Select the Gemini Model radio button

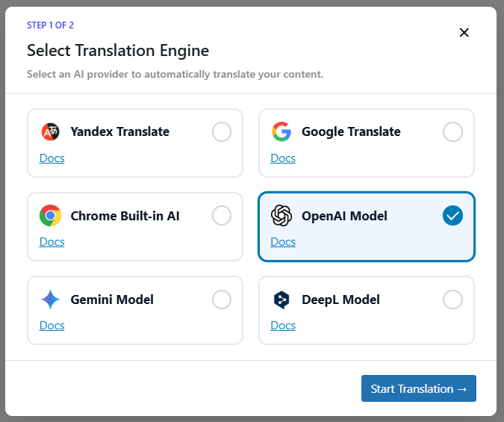tap(222, 300)
